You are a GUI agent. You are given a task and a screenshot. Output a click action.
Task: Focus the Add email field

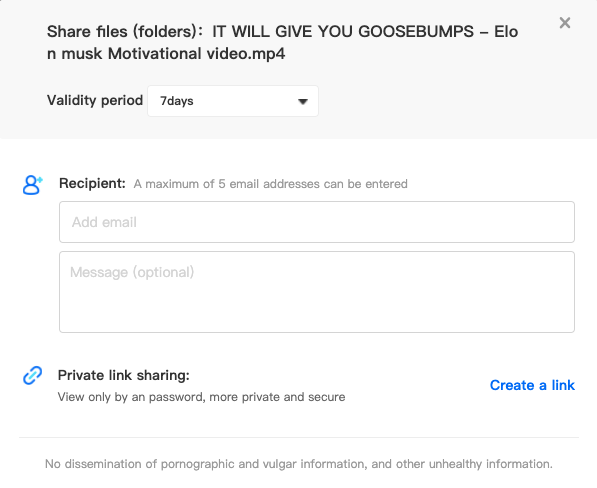[317, 222]
